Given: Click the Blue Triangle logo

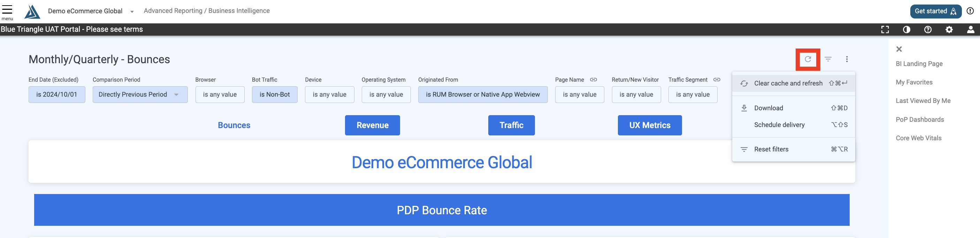Looking at the screenshot, I should point(32,12).
